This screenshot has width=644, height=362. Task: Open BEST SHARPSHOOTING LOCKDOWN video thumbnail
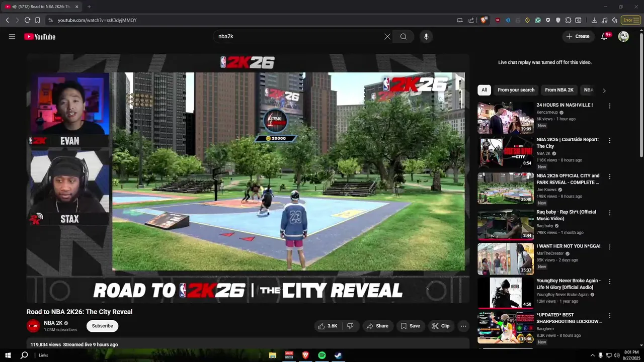506,328
